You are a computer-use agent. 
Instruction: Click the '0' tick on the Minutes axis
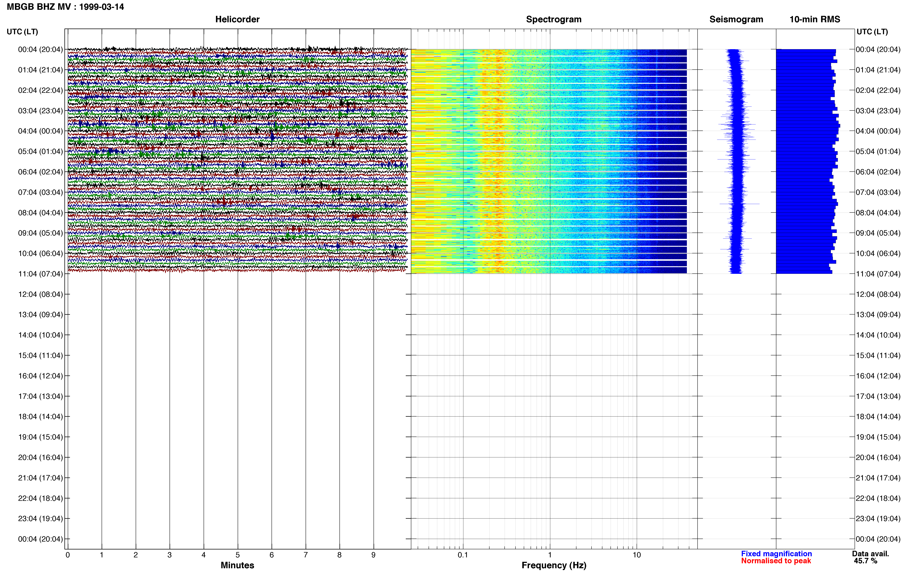tap(68, 555)
